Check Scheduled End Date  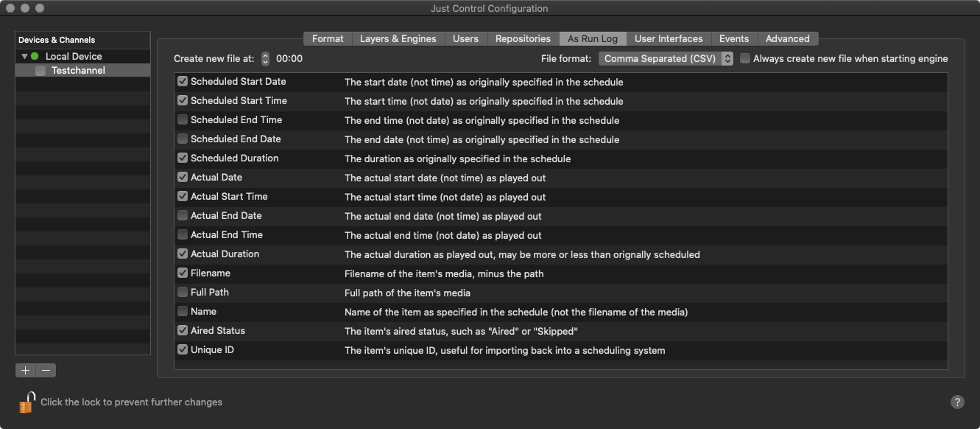tap(183, 139)
